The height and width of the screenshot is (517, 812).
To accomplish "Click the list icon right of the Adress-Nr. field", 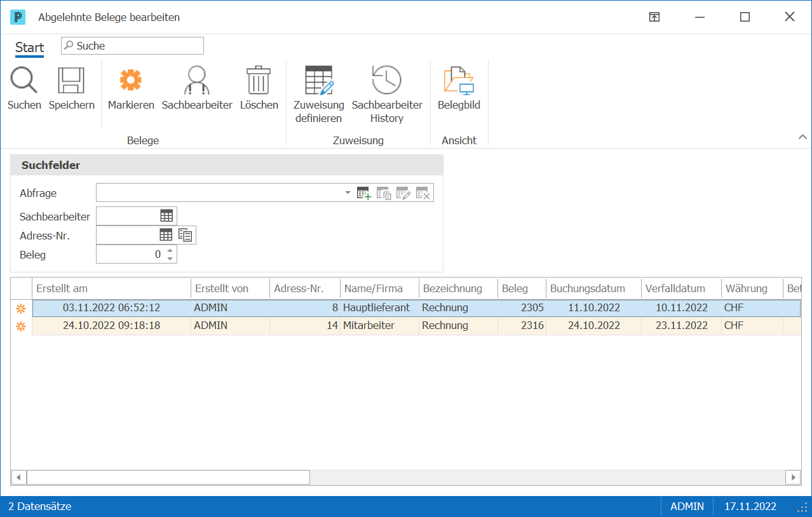I will click(x=186, y=235).
